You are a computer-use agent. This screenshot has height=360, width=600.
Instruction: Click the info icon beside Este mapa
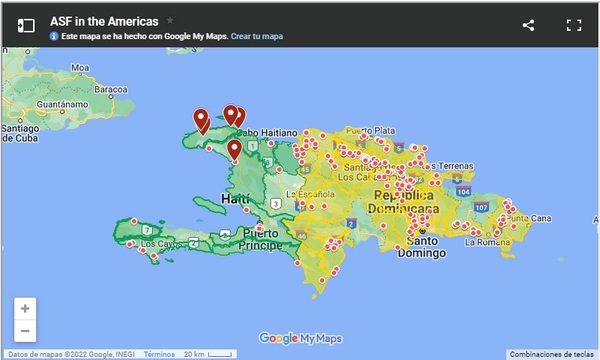[54, 36]
